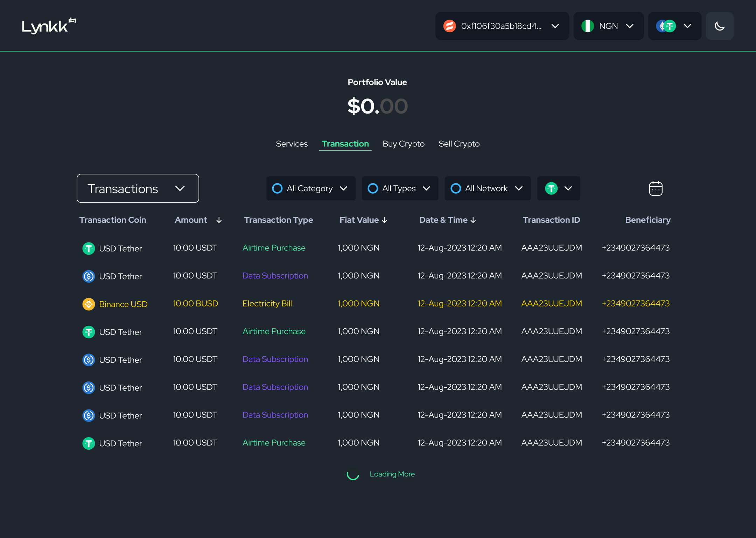Click the Transaction Type column header
Viewport: 756px width, 538px height.
(x=279, y=220)
